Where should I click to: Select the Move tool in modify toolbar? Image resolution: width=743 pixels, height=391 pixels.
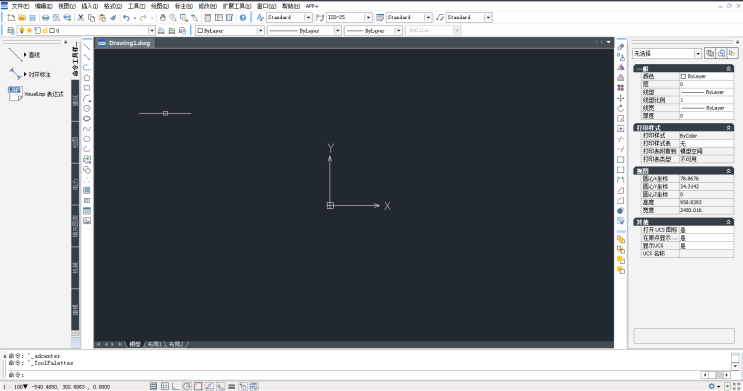click(621, 98)
